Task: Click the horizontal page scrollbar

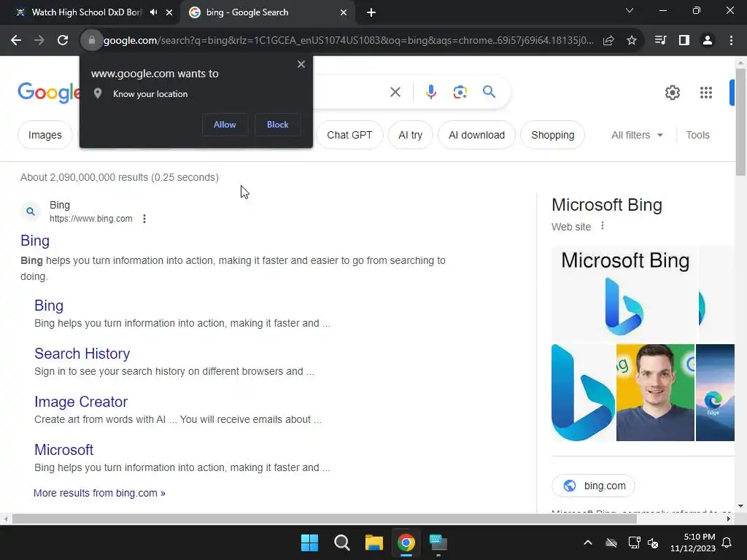Action: 324,519
